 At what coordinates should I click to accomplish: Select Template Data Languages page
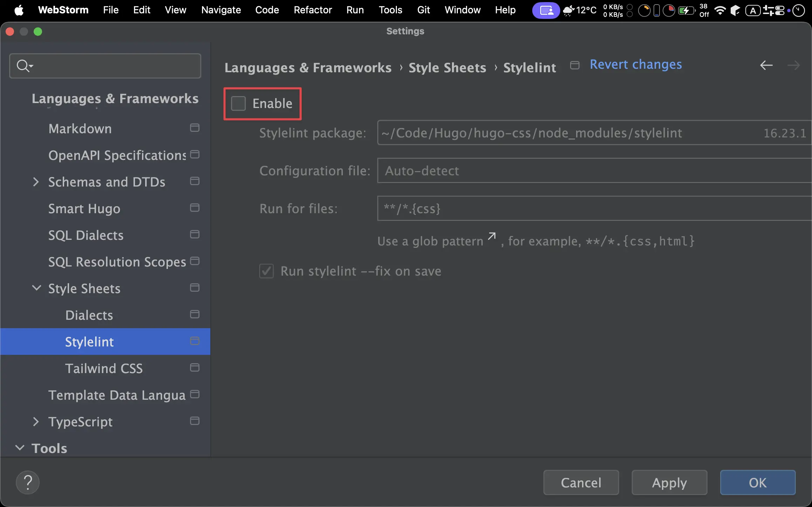tap(117, 395)
